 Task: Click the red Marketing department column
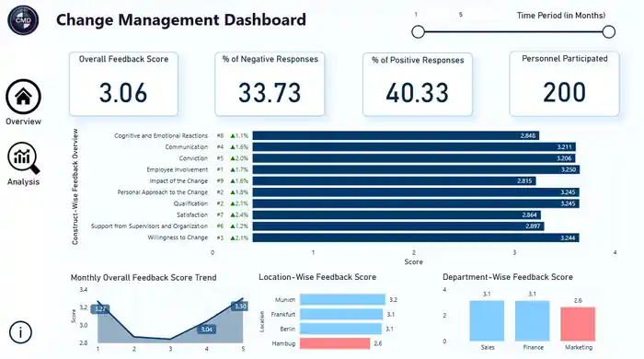(578, 324)
